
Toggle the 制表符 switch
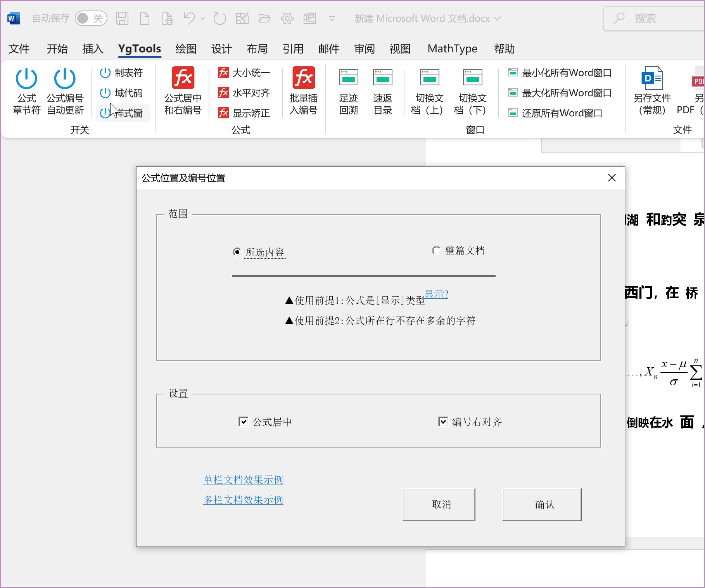click(x=121, y=73)
